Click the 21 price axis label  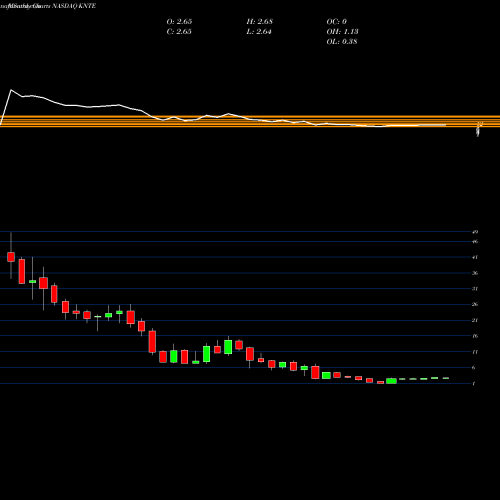tap(475, 320)
